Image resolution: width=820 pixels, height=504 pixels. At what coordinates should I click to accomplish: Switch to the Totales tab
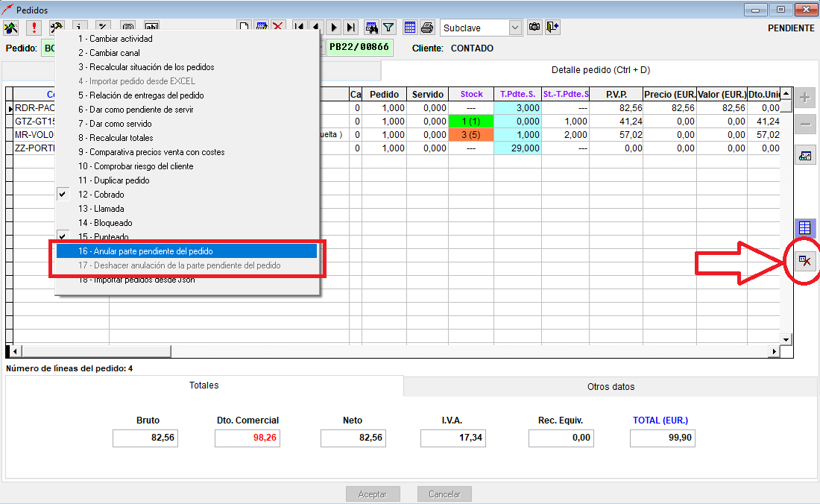(x=204, y=385)
